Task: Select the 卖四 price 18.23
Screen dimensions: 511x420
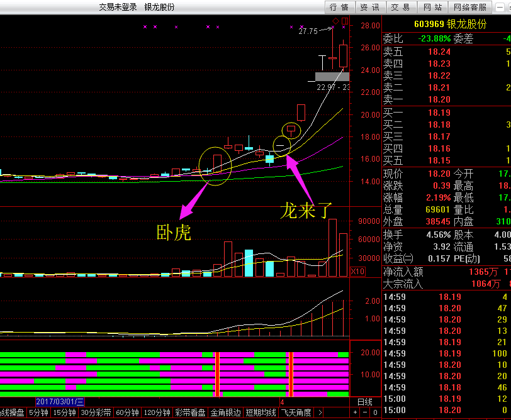Action: coord(439,64)
